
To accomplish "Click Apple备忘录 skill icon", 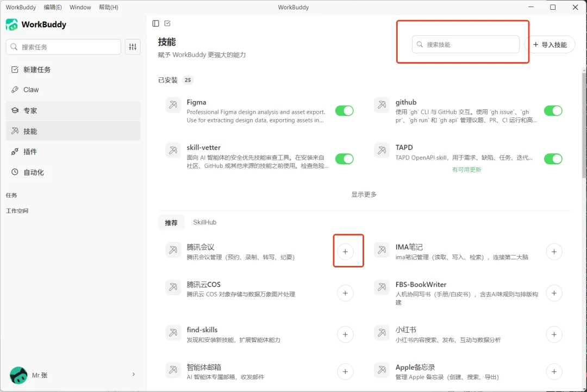I will pyautogui.click(x=382, y=370).
